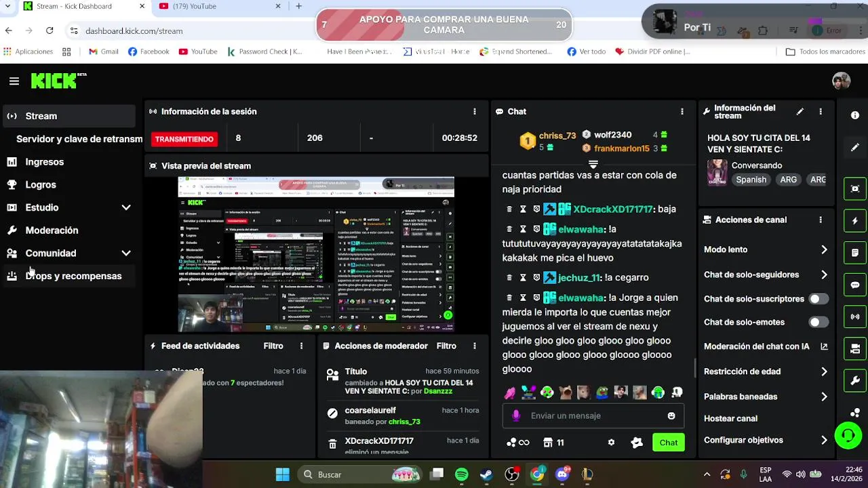The width and height of the screenshot is (868, 488).
Task: Open Feed de actividades three-dot menu
Action: (302, 346)
